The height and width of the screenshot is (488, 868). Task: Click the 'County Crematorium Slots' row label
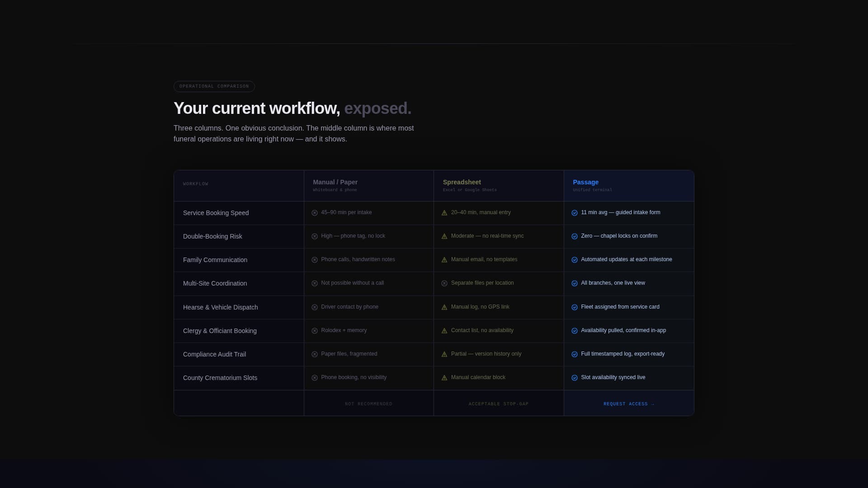point(220,378)
